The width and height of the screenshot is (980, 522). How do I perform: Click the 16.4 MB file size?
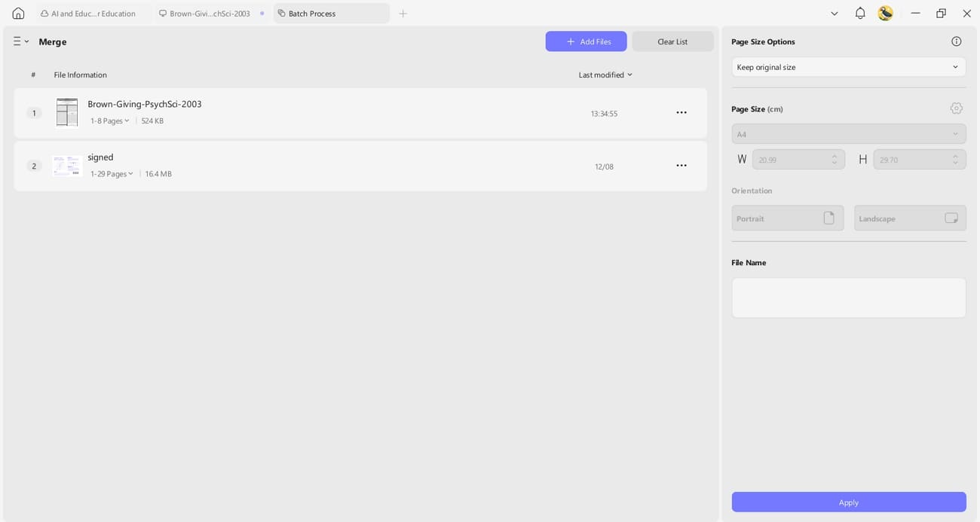[158, 173]
